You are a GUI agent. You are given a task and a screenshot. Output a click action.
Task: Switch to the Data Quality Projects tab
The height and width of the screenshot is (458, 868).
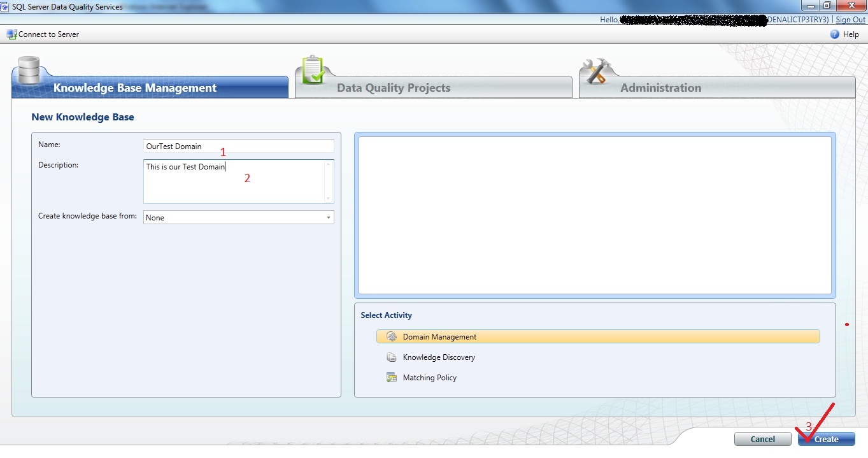point(433,87)
